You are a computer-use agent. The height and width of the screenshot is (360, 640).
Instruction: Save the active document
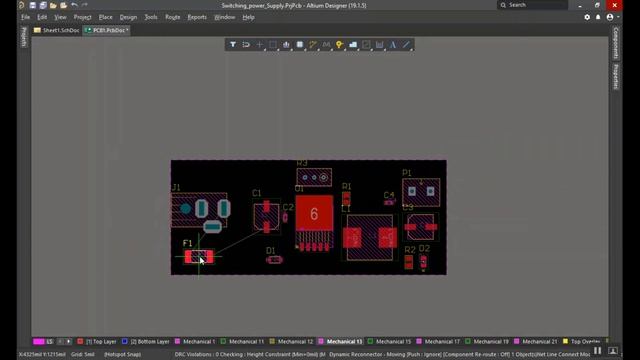pyautogui.click(x=33, y=5)
